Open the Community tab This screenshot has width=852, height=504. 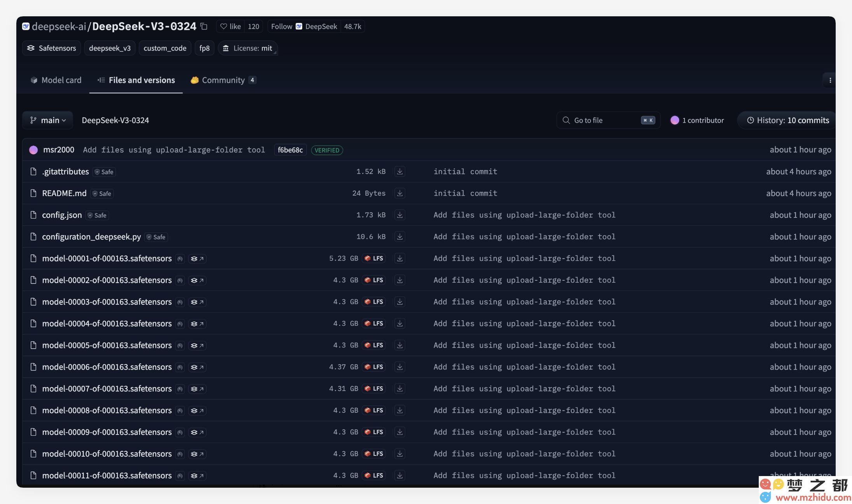[223, 80]
